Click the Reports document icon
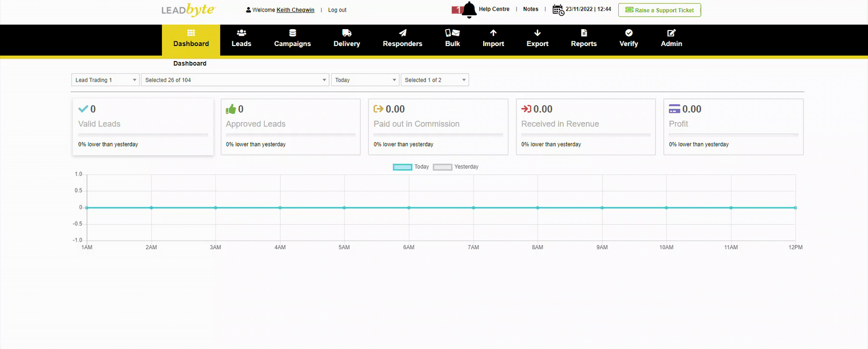Screen dimensions: 868x349 click(x=584, y=33)
